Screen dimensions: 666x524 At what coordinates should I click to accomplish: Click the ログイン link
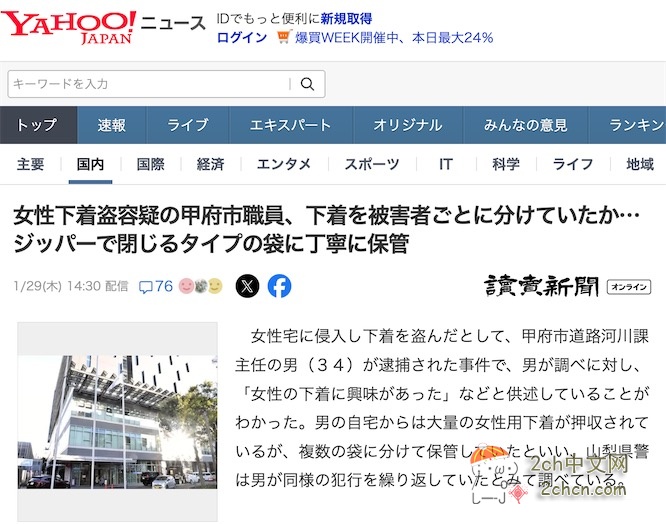point(242,37)
